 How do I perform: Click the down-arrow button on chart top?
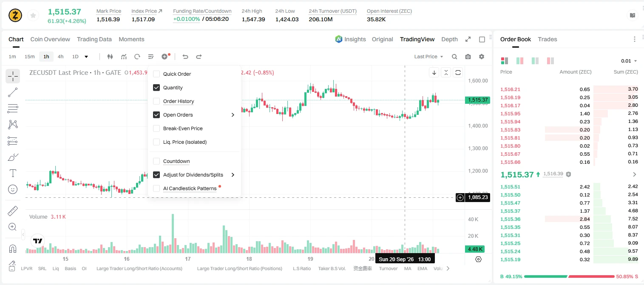[434, 72]
